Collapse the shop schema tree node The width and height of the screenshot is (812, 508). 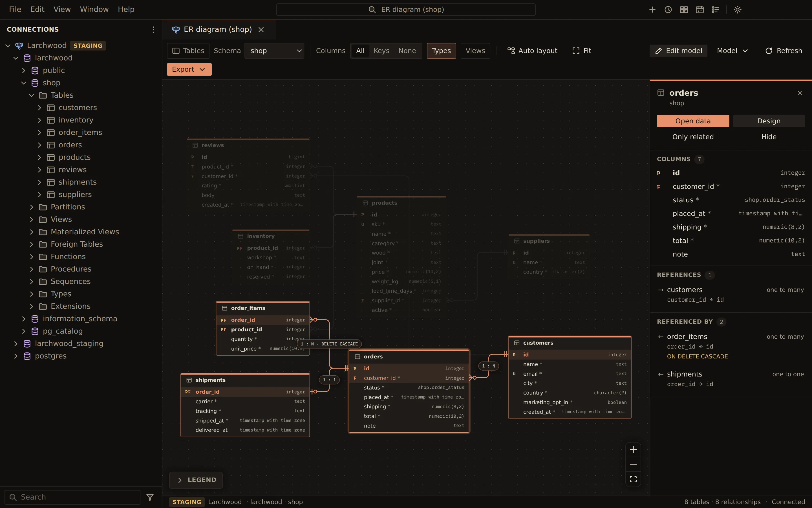(x=23, y=83)
